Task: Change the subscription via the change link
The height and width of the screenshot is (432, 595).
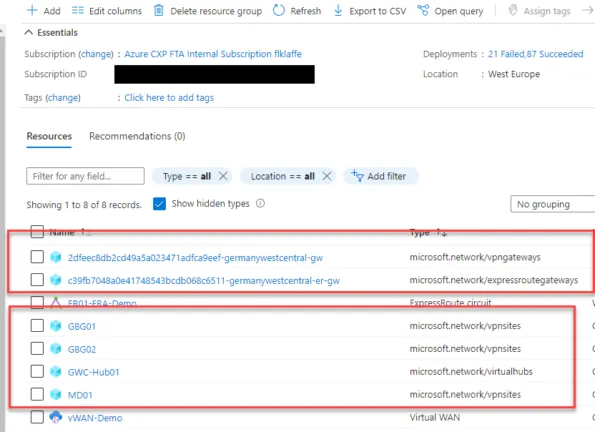Action: click(x=96, y=54)
